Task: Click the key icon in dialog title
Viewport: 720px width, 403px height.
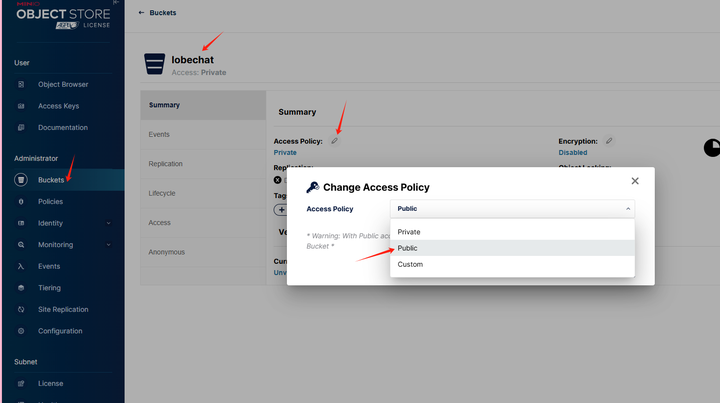Action: pyautogui.click(x=313, y=187)
